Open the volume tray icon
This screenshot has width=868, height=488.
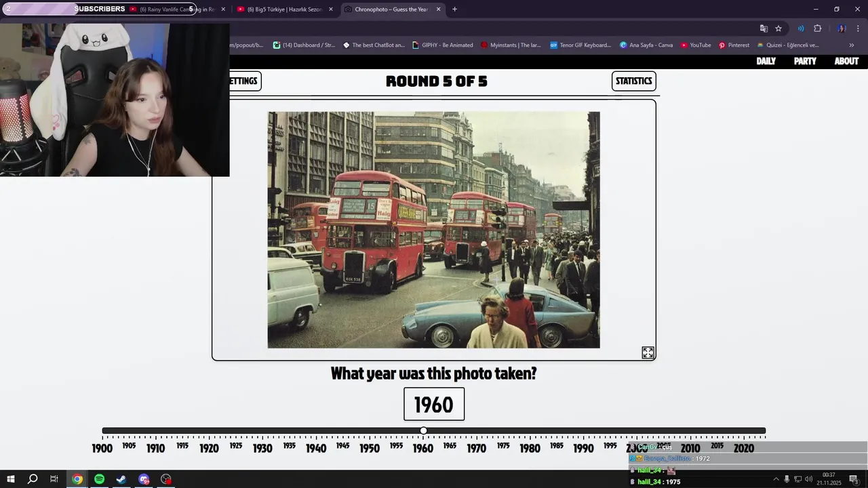coord(808,479)
